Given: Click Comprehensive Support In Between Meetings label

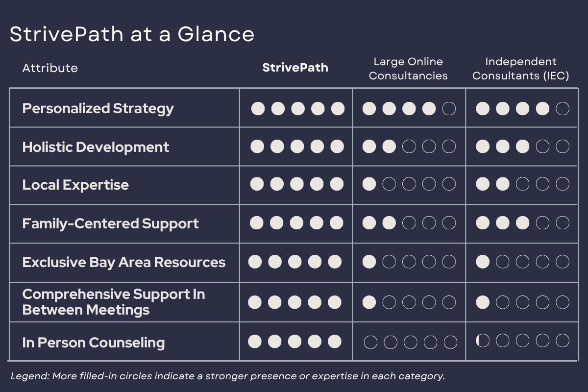Looking at the screenshot, I should (113, 302).
